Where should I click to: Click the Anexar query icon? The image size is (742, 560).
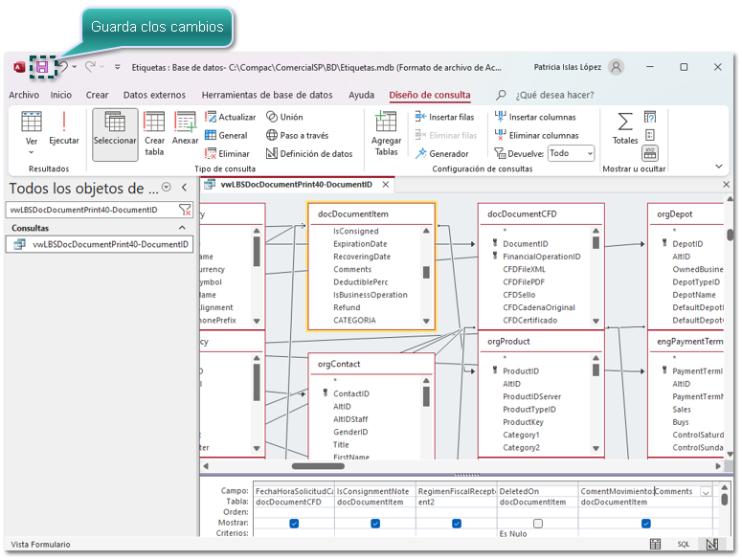coord(185,129)
